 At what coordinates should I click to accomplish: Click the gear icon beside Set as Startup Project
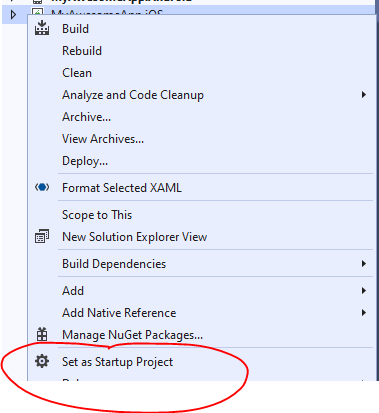tap(42, 361)
